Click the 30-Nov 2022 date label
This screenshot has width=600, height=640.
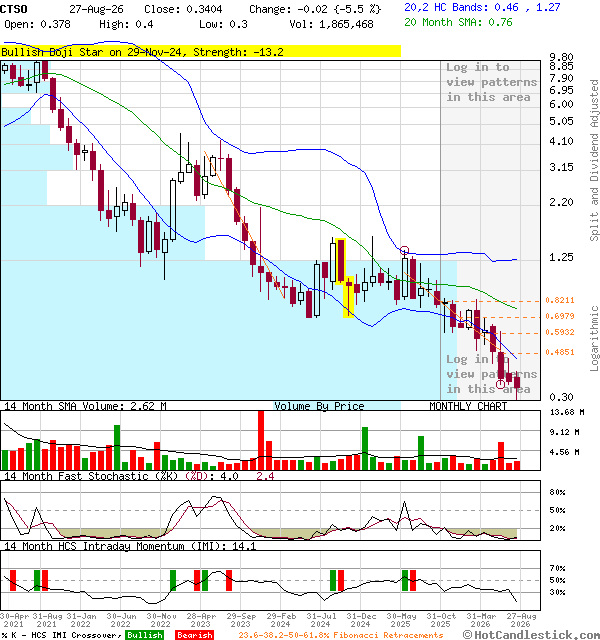pos(161,620)
